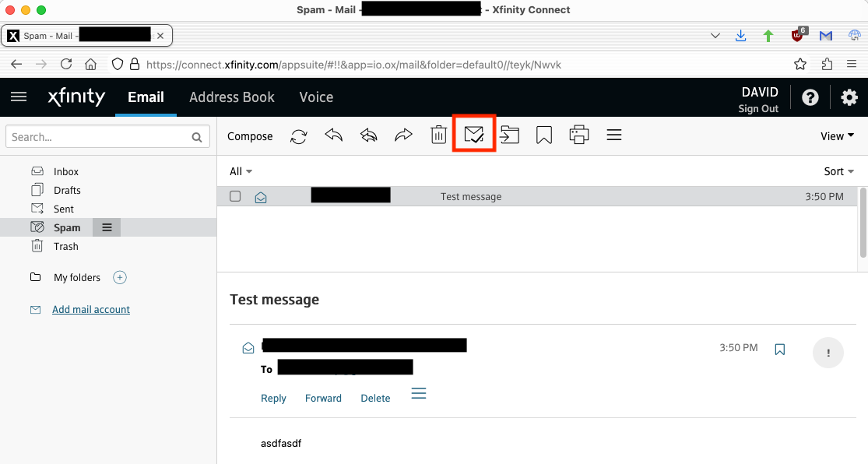Click the Reply All toolbar icon
This screenshot has height=464, width=868.
coord(368,135)
